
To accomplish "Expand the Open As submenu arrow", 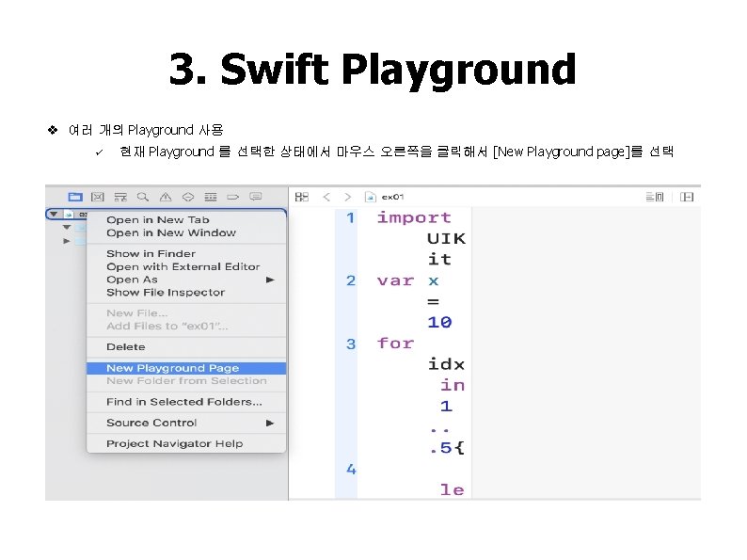I will 271,280.
